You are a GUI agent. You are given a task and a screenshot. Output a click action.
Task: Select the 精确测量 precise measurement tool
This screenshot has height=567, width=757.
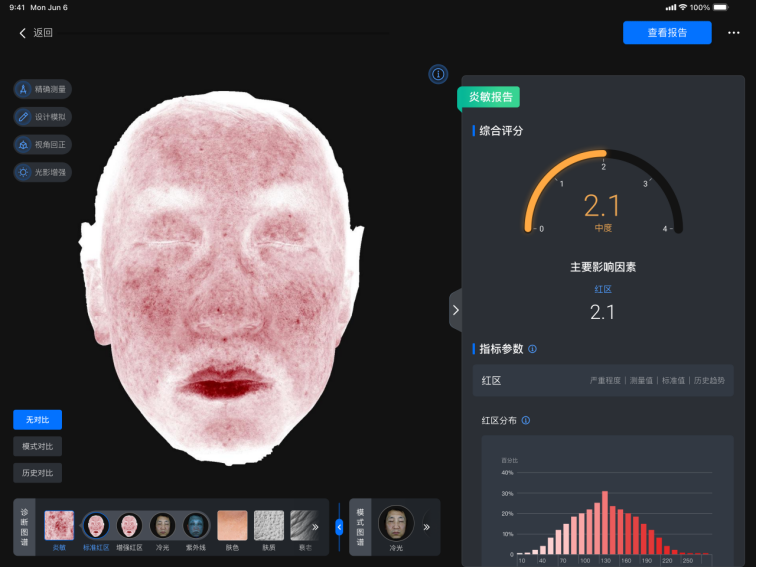pos(42,89)
